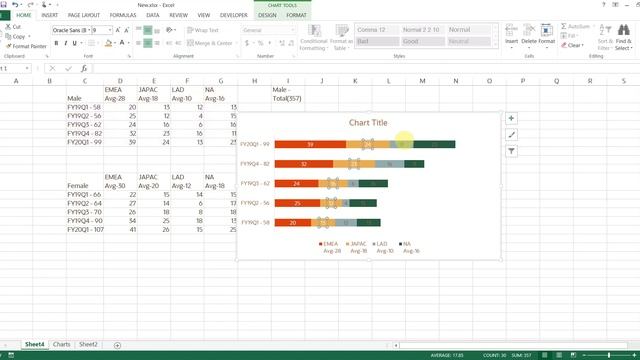Open Font dialog launcher
The image size is (640, 360).
(129, 56)
